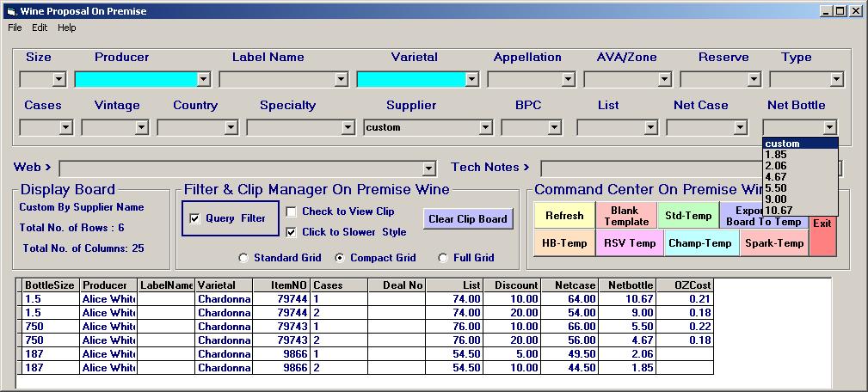Open the File menu
Viewport: 868px width, 392px height.
tap(15, 28)
